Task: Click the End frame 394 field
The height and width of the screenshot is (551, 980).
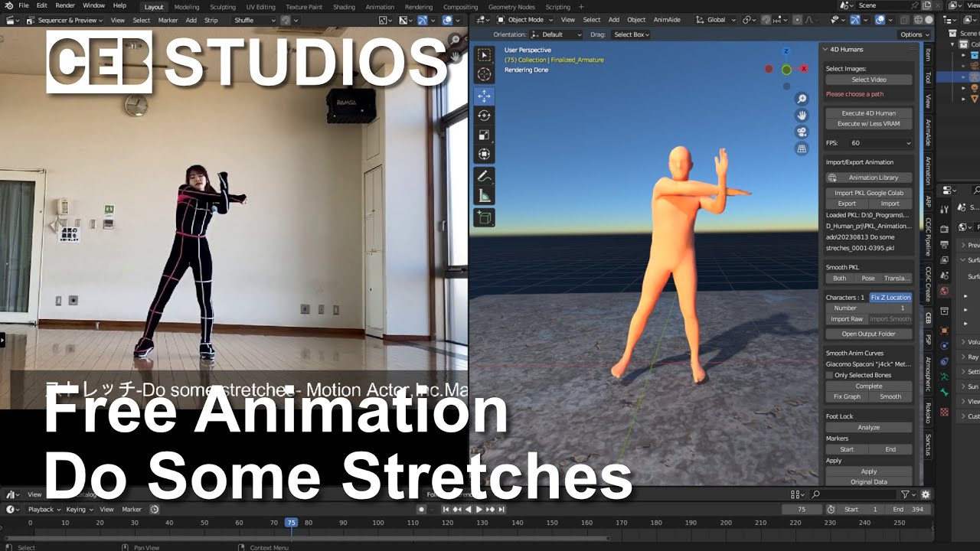Action: coord(908,510)
